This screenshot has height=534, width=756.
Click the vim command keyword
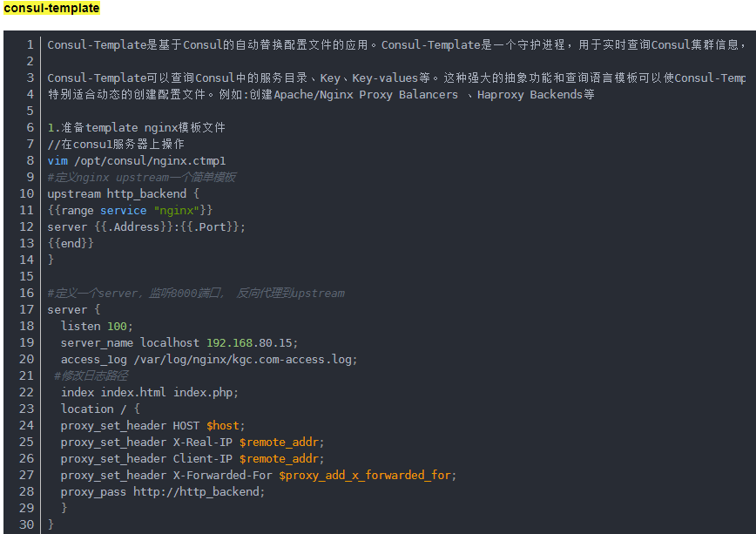tap(57, 161)
